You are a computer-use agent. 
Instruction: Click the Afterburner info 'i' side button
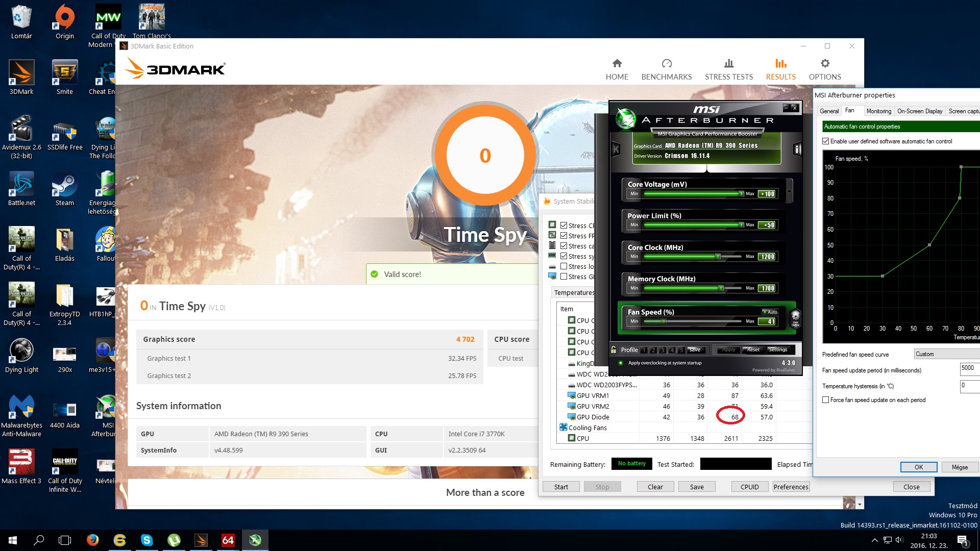[797, 149]
